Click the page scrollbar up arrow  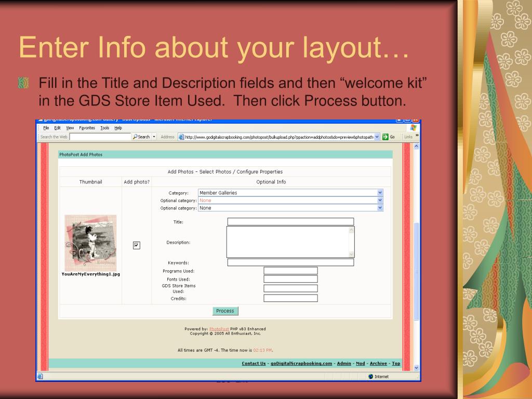pyautogui.click(x=417, y=147)
